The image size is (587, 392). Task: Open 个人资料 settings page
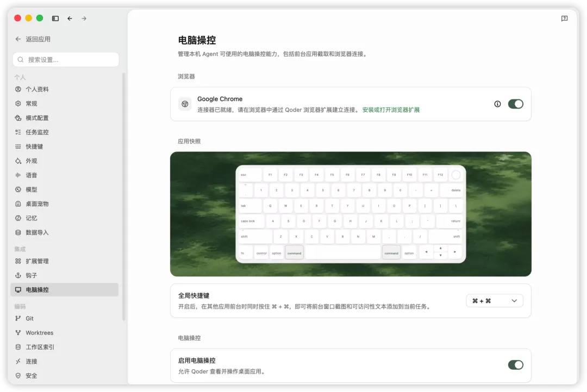coord(64,89)
